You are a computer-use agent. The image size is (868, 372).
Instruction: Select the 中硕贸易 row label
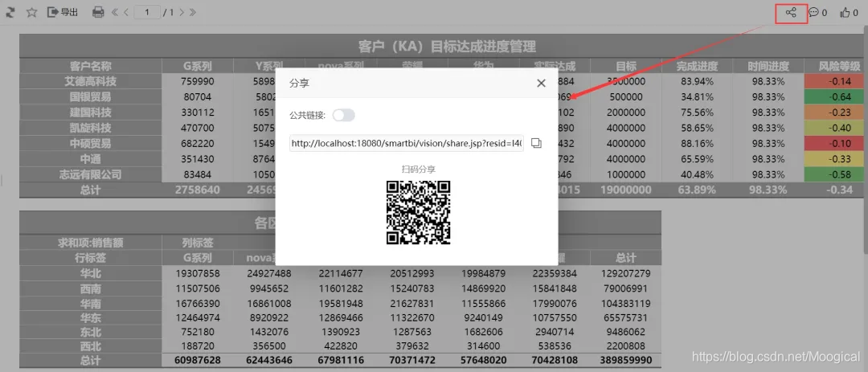[91, 143]
